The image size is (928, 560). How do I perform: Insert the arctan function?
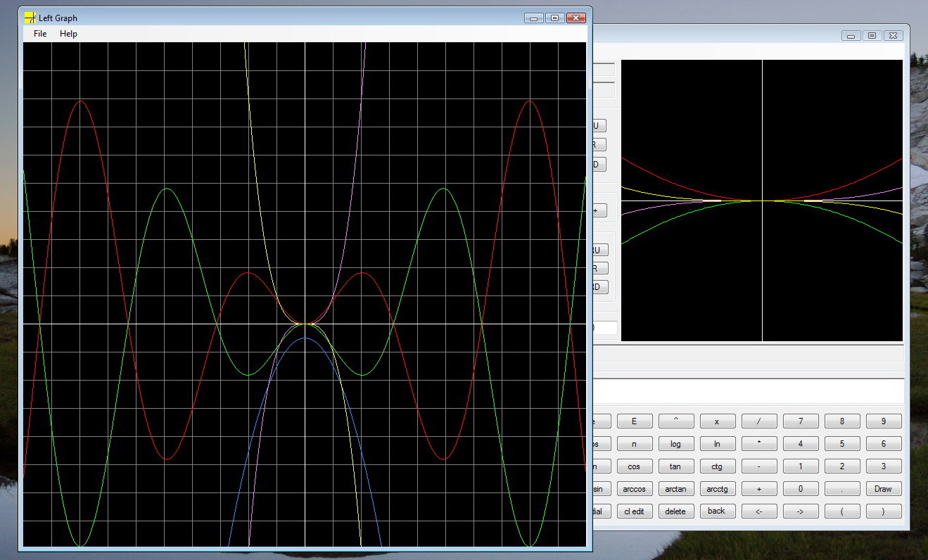tap(675, 489)
